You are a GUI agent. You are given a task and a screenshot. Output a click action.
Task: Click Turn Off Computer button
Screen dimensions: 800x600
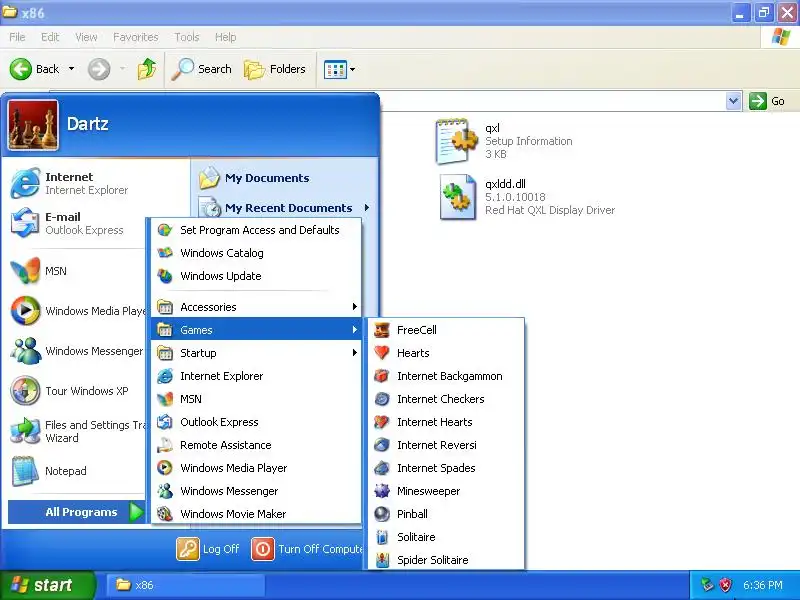[x=307, y=549]
